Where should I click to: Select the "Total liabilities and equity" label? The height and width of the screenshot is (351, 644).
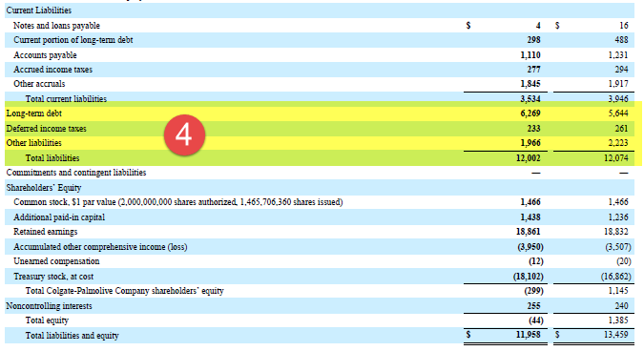pyautogui.click(x=72, y=336)
